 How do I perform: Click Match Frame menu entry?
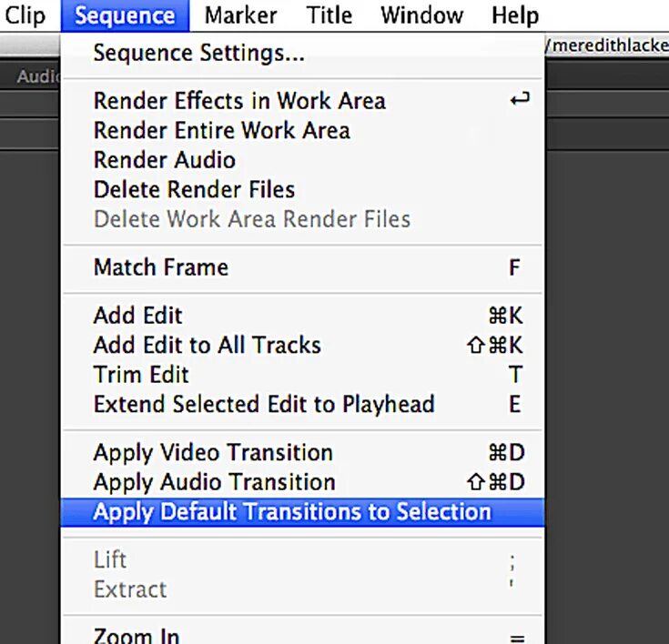[161, 267]
